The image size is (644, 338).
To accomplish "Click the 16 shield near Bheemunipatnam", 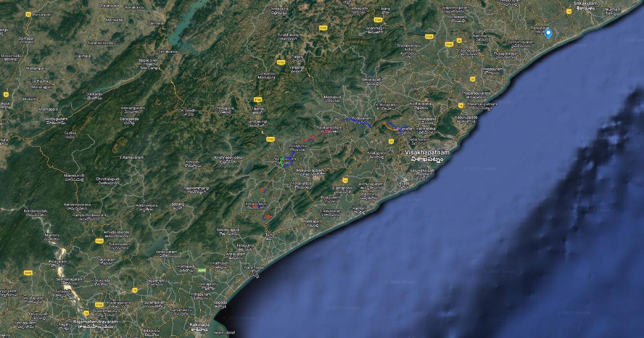I will [460, 106].
